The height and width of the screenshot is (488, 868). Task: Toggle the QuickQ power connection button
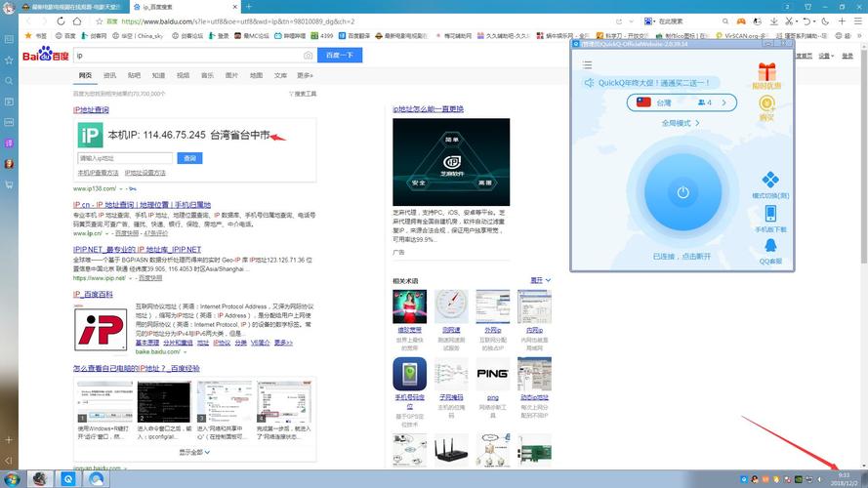(x=682, y=192)
